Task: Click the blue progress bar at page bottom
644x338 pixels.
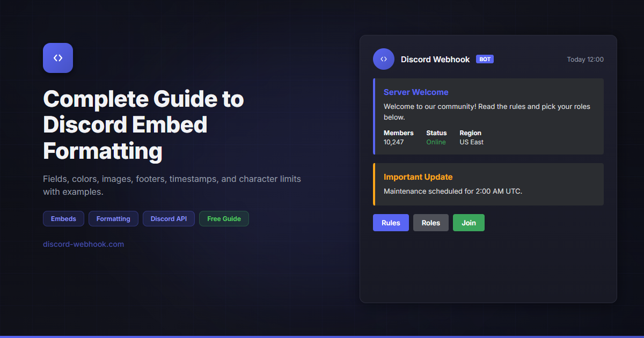Action: [322, 336]
